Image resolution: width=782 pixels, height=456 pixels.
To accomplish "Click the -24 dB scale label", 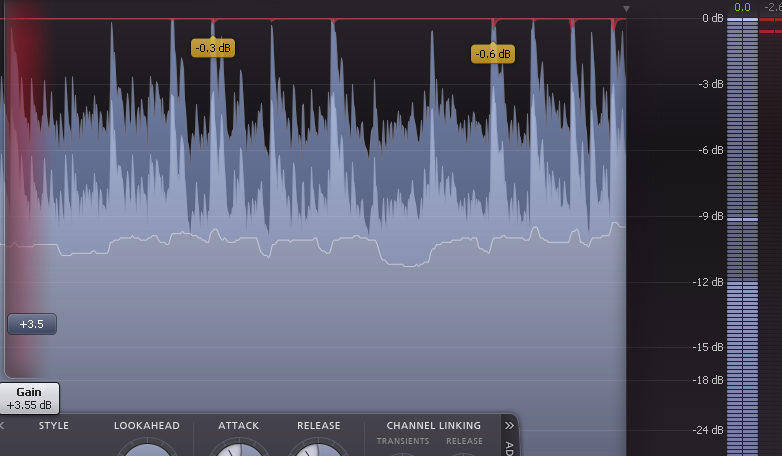I will [708, 430].
